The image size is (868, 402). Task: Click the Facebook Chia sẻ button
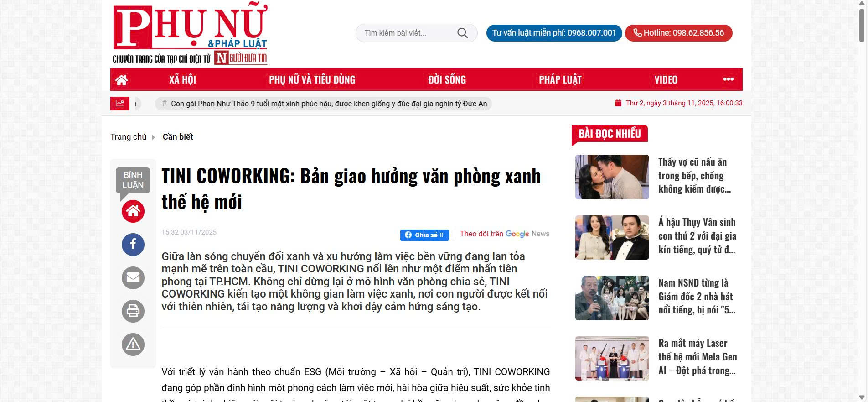point(424,235)
